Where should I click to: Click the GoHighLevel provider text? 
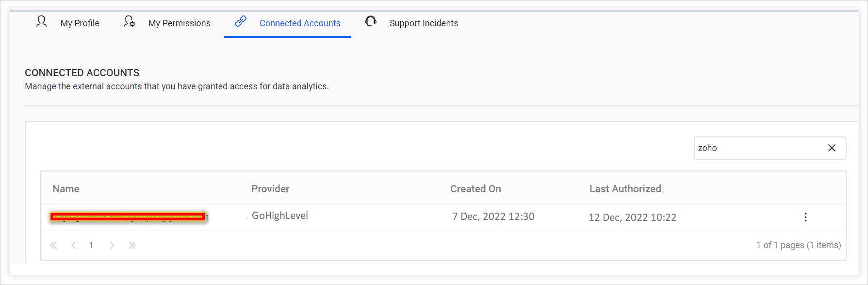(280, 216)
